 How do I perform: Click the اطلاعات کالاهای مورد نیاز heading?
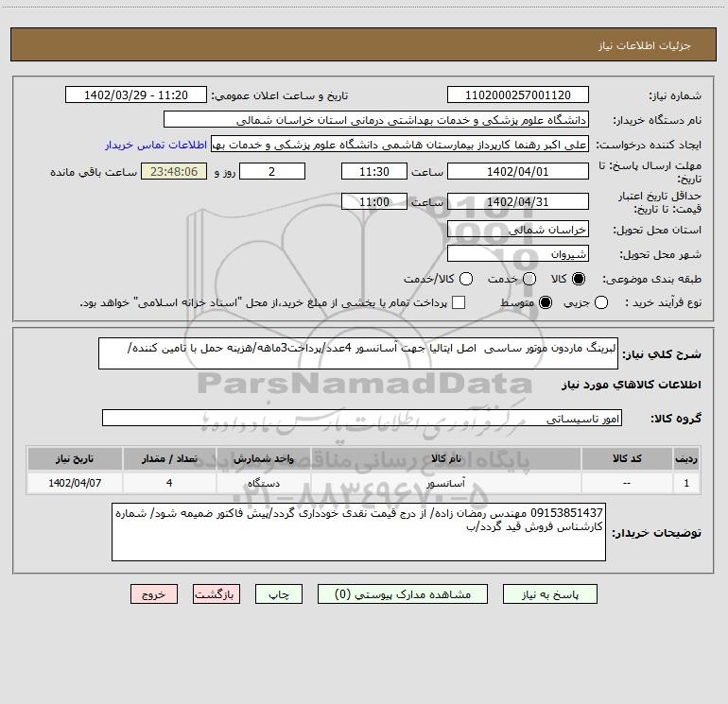[x=631, y=385]
